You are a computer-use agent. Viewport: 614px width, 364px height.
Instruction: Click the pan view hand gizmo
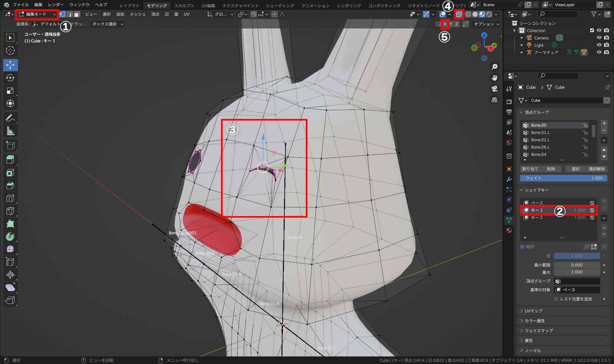pyautogui.click(x=494, y=78)
